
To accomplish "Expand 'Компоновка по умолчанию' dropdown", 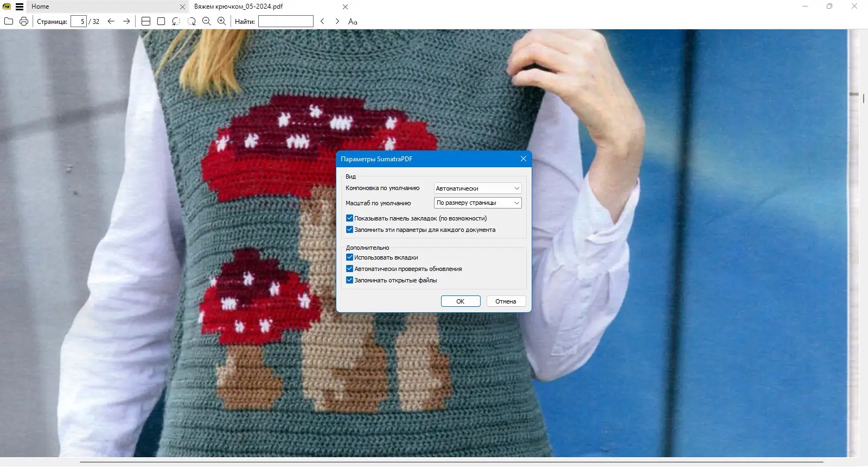I will pos(478,188).
